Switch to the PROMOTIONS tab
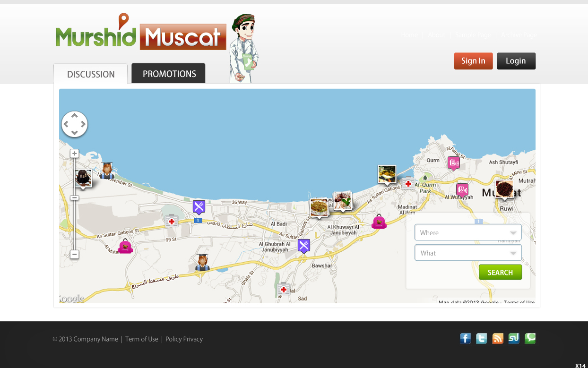The width and height of the screenshot is (588, 368). click(x=169, y=73)
